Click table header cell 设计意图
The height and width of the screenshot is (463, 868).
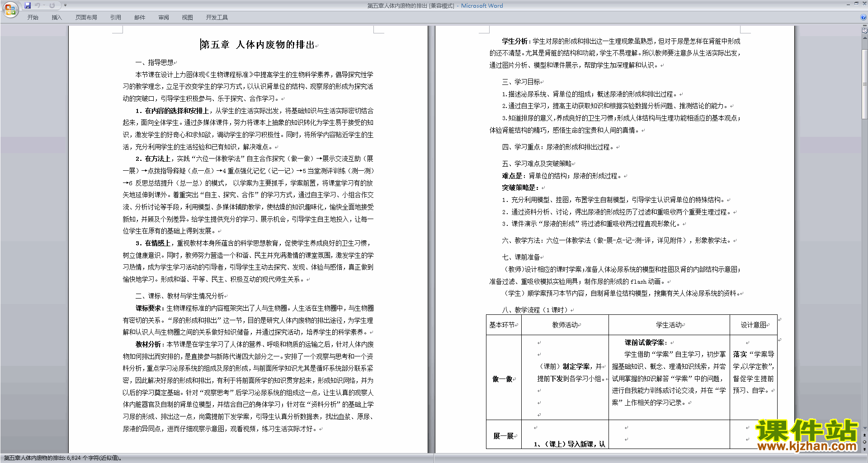pos(753,325)
